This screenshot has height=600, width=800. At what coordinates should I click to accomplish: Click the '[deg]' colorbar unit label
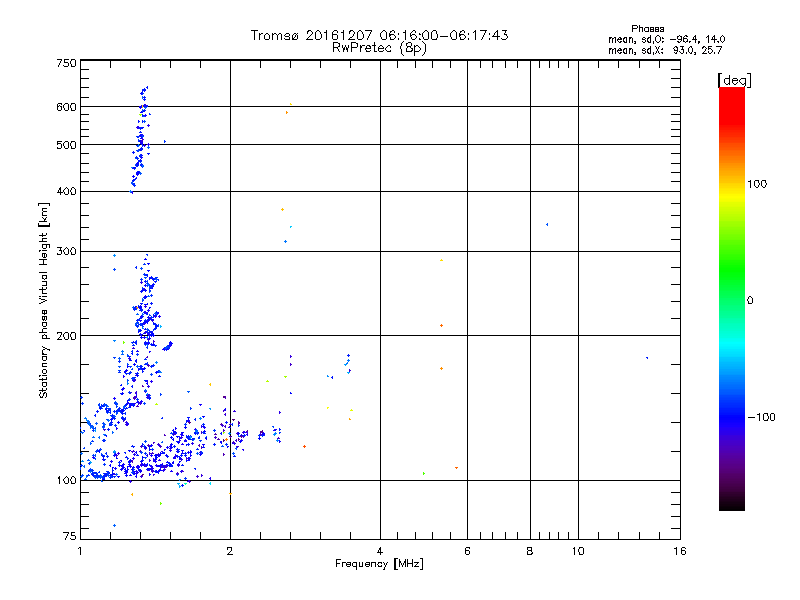[x=734, y=80]
